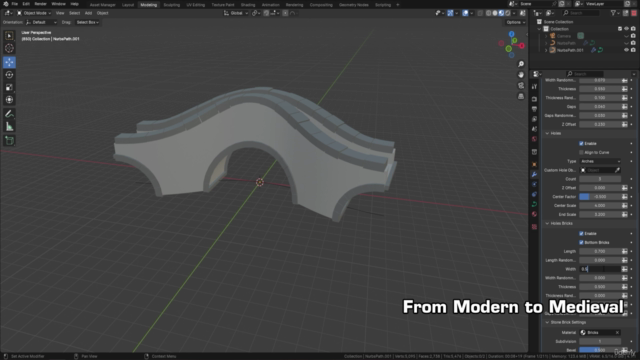640x360 pixels.
Task: Activate the Move tool
Action: pyautogui.click(x=9, y=62)
